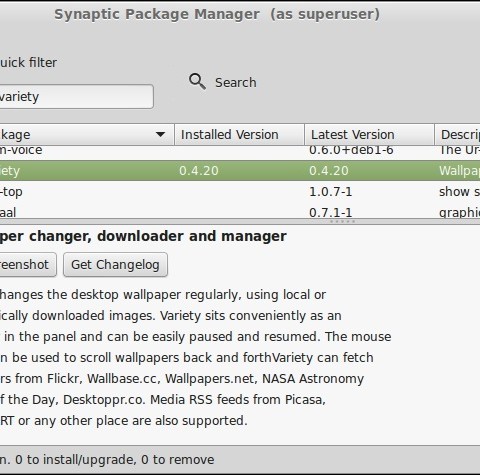Click the 'show s' description cell
Image resolution: width=480 pixels, height=475 pixels.
point(459,192)
